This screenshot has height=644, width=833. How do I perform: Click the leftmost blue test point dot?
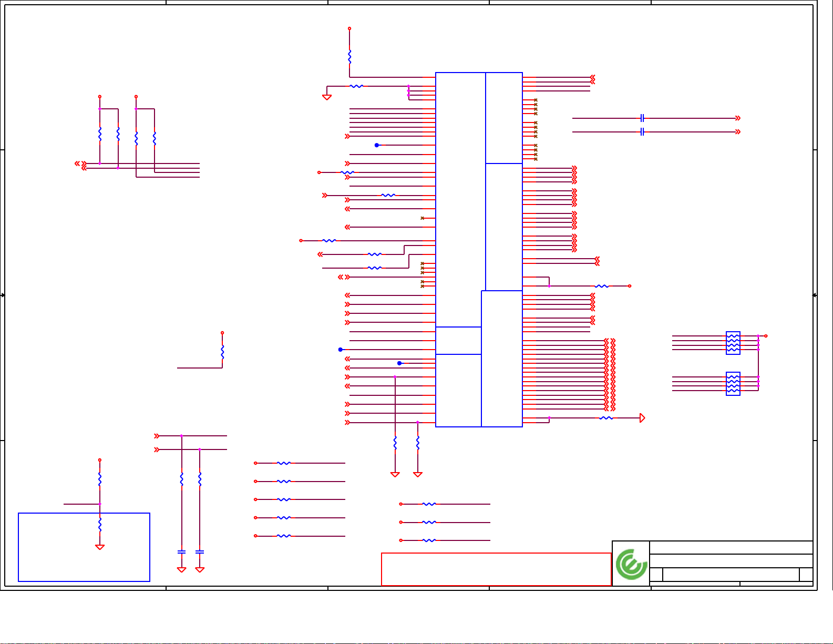click(341, 350)
